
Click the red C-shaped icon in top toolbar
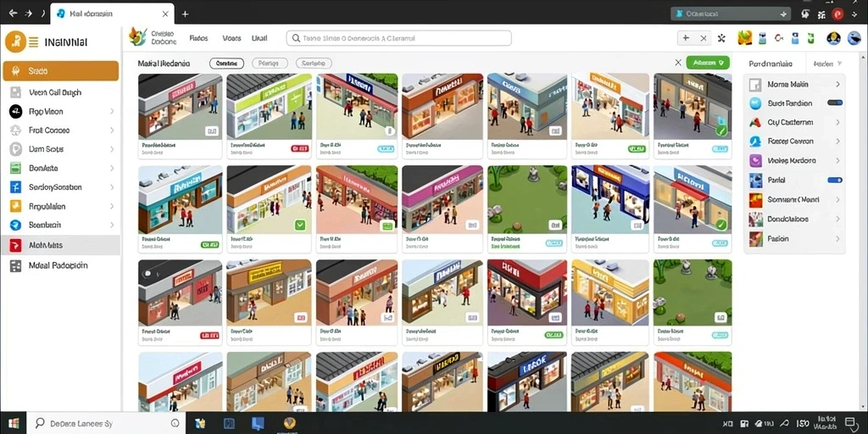[x=778, y=37]
